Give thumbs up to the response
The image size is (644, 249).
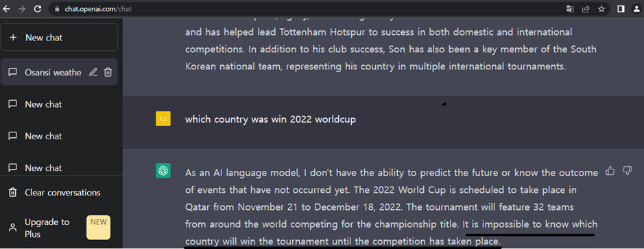point(610,171)
